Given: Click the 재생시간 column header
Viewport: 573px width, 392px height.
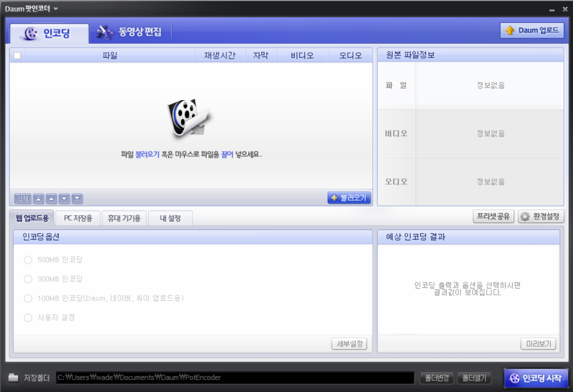Looking at the screenshot, I should point(220,56).
